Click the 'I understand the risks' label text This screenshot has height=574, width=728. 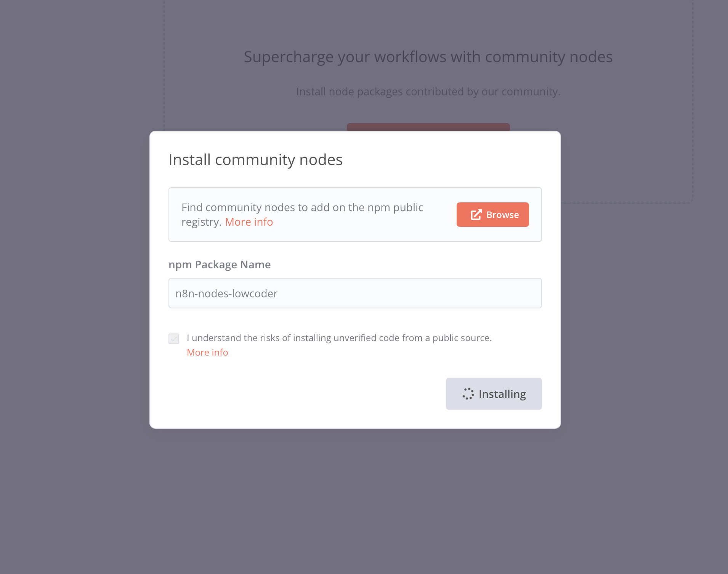[339, 338]
